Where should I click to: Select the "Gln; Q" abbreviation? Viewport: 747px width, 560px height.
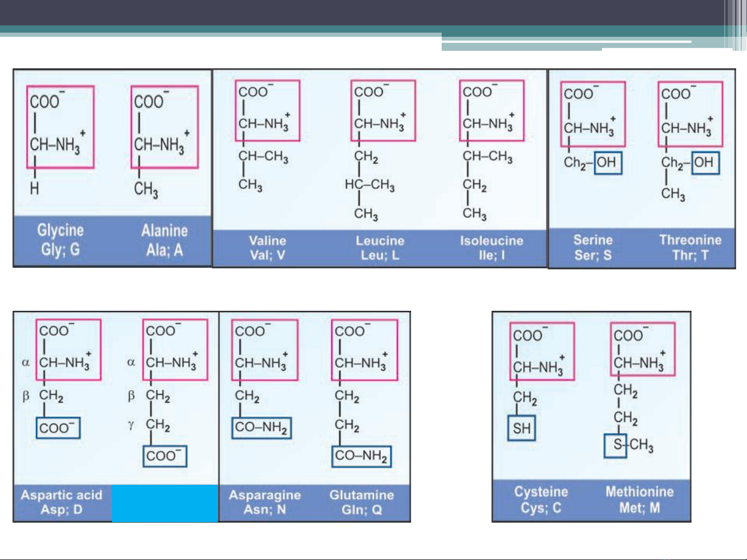(362, 510)
